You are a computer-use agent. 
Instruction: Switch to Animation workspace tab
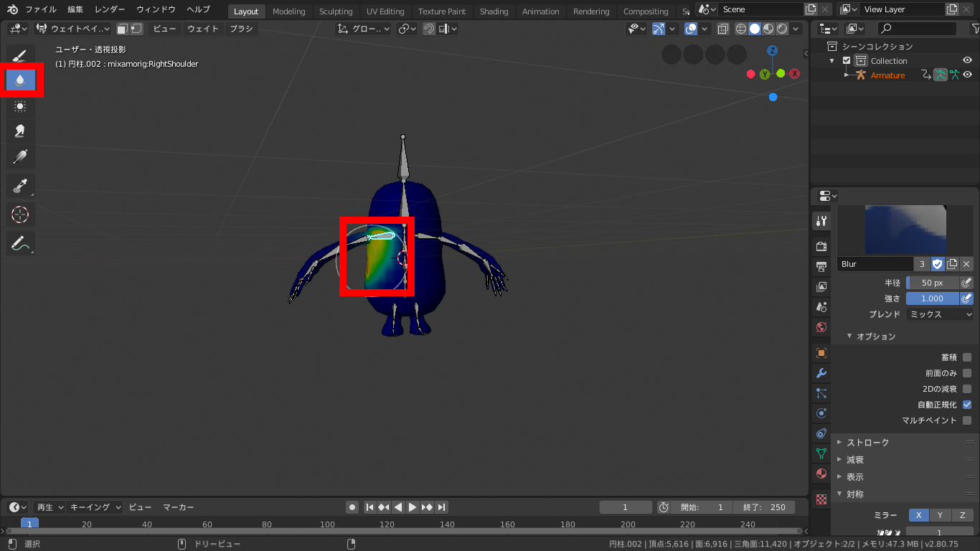(540, 11)
